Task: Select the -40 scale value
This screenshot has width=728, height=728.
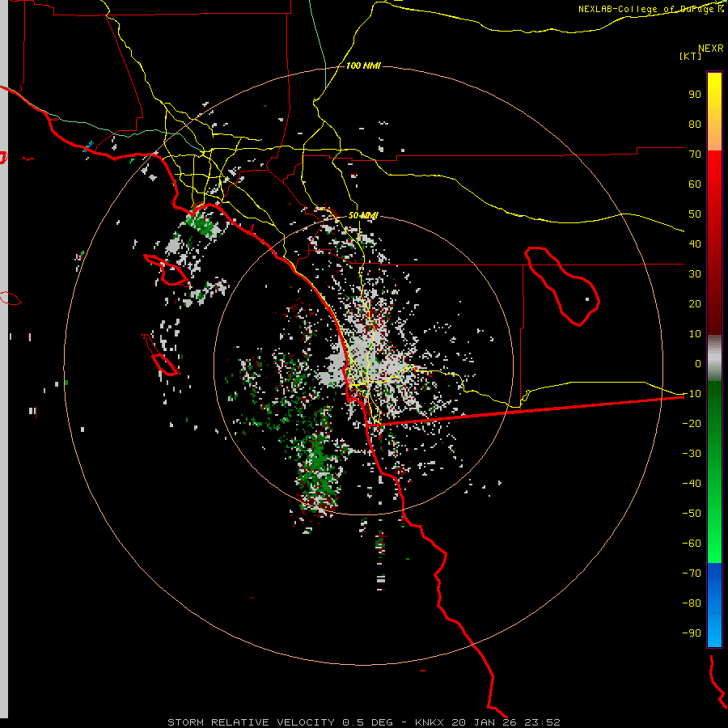Action: tap(692, 484)
